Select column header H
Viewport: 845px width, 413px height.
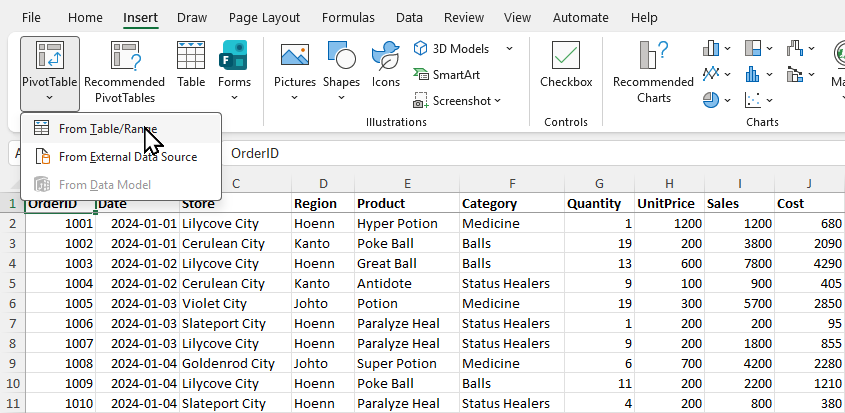pyautogui.click(x=669, y=184)
